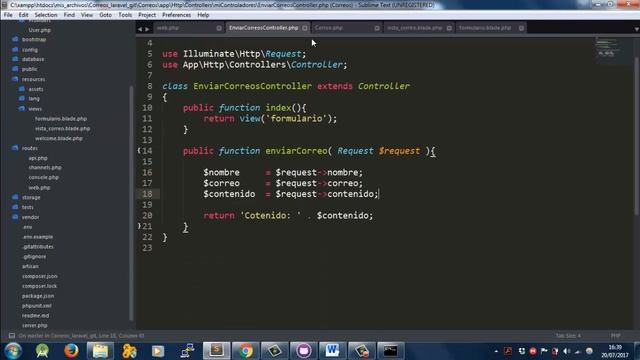Expand the vendor folder
The width and height of the screenshot is (640, 360).
pyautogui.click(x=15, y=217)
